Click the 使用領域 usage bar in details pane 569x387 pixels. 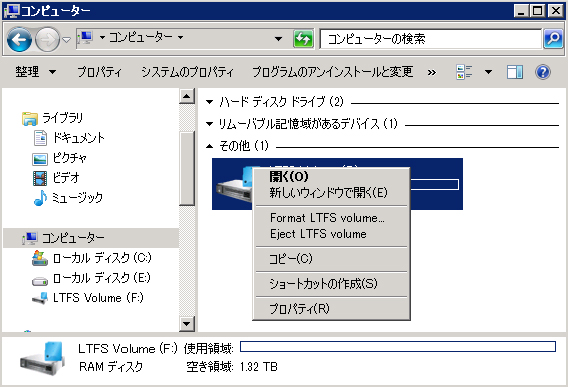coord(398,346)
